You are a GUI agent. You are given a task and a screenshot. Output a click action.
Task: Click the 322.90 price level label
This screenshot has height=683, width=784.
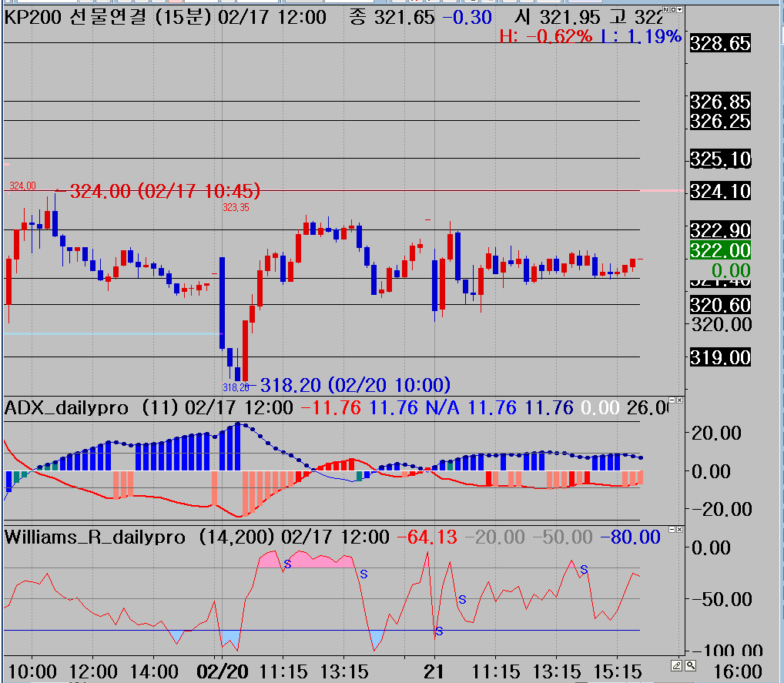coord(721,230)
